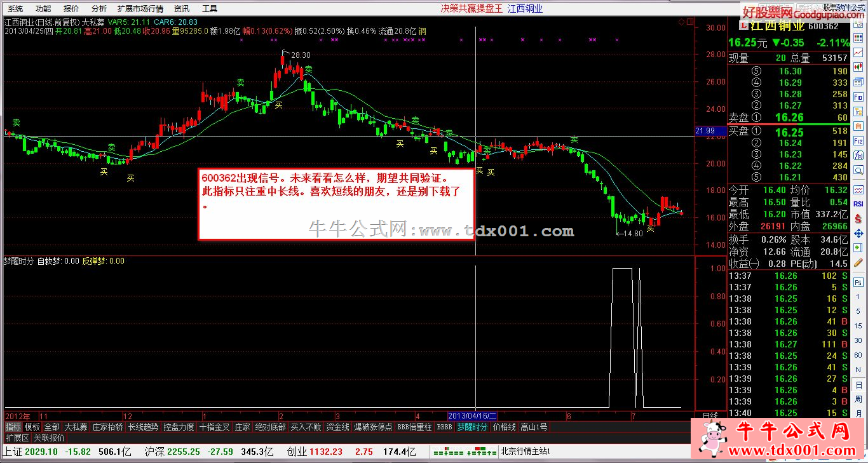Switch to 买入不败 indicator tab
The width and height of the screenshot is (868, 463).
(x=306, y=427)
